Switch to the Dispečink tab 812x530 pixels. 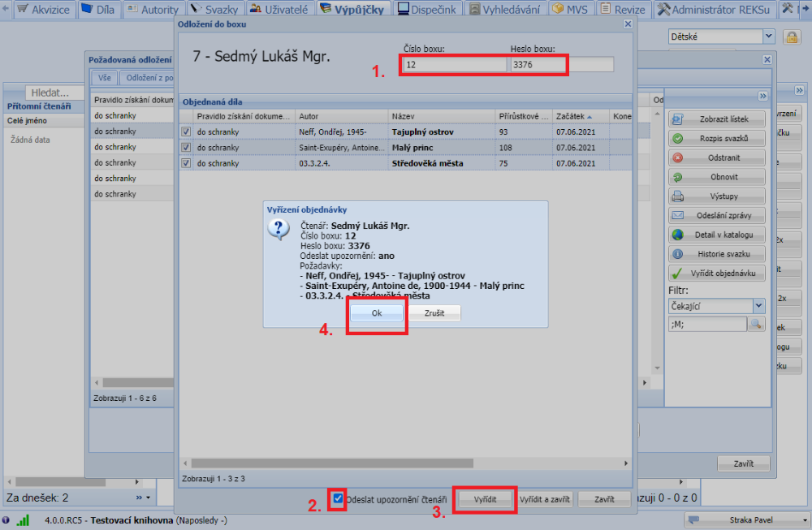pos(428,10)
